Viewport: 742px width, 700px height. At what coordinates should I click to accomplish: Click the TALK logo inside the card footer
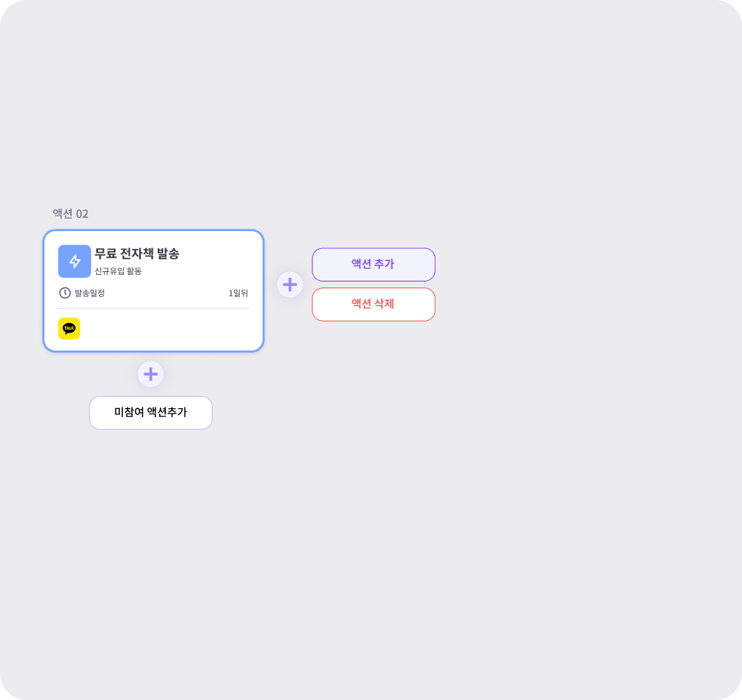click(x=70, y=328)
